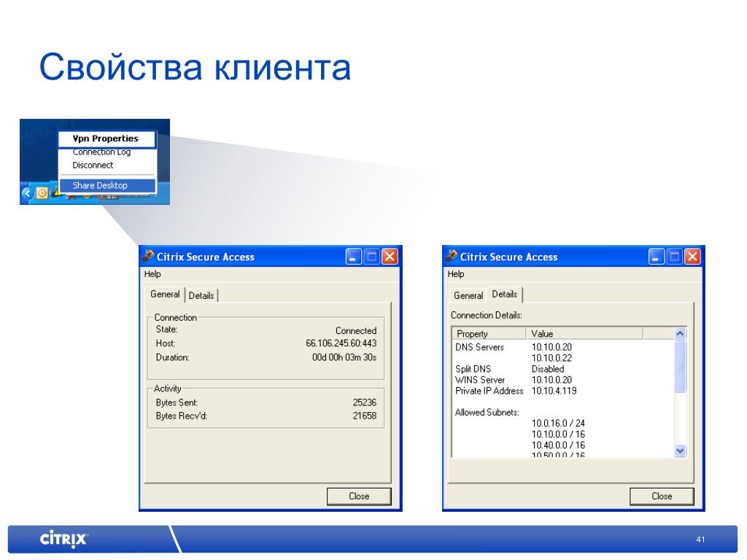Select the DNS Servers property row

click(479, 347)
